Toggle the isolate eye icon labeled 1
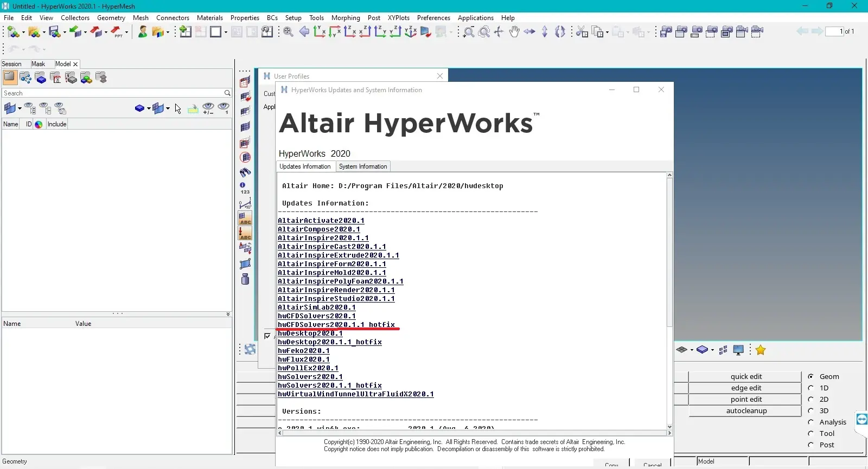This screenshot has width=868, height=469. click(224, 108)
